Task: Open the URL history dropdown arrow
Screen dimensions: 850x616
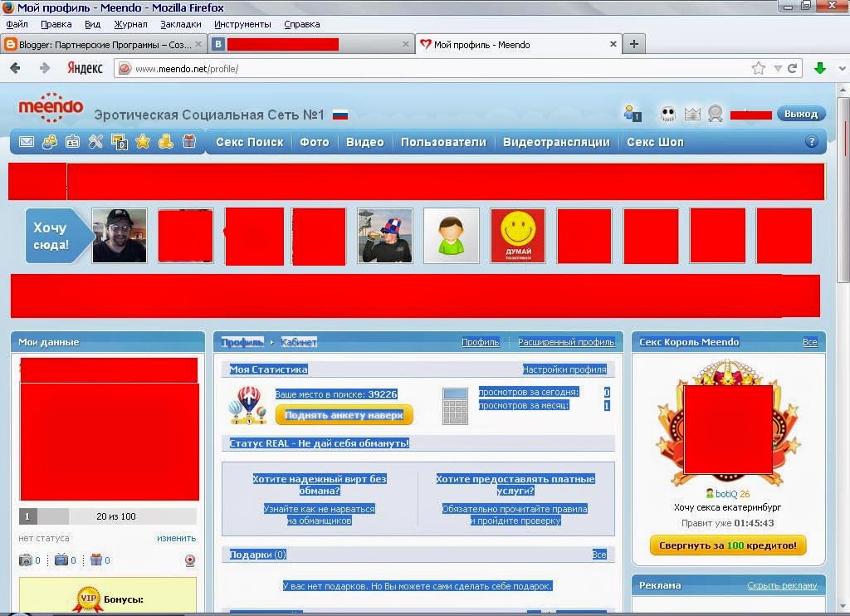Action: [777, 68]
